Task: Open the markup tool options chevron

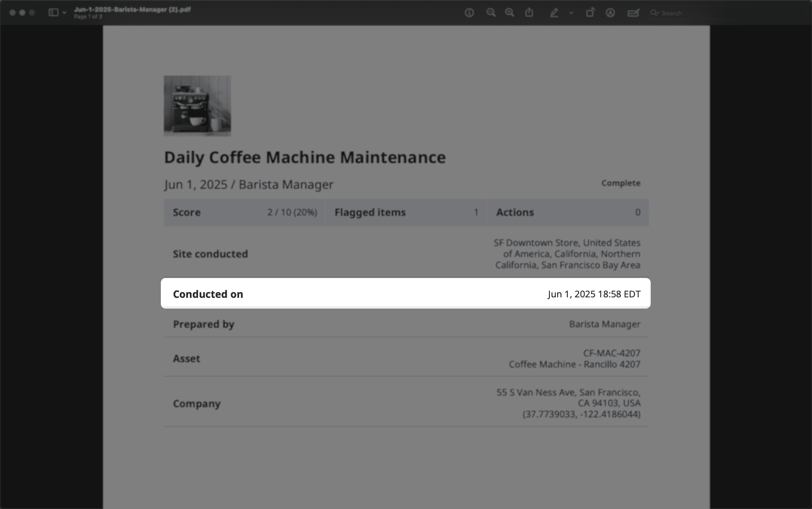Action: tap(571, 13)
